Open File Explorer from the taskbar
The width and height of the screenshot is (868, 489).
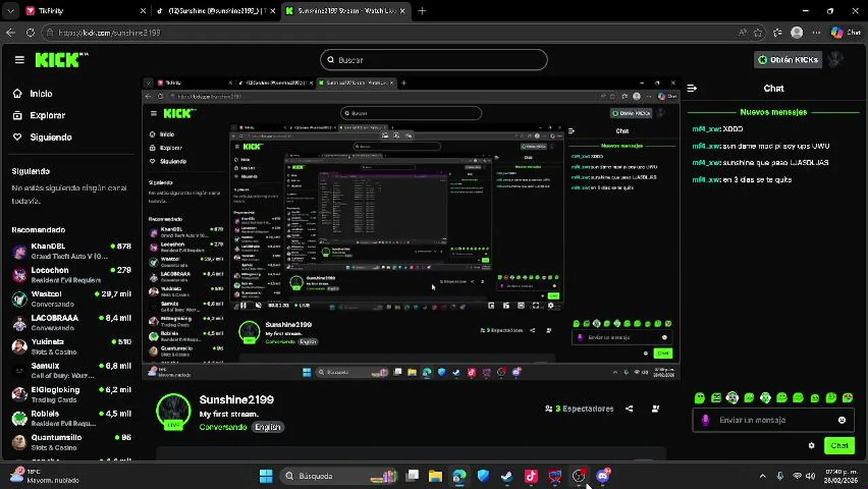pos(435,476)
